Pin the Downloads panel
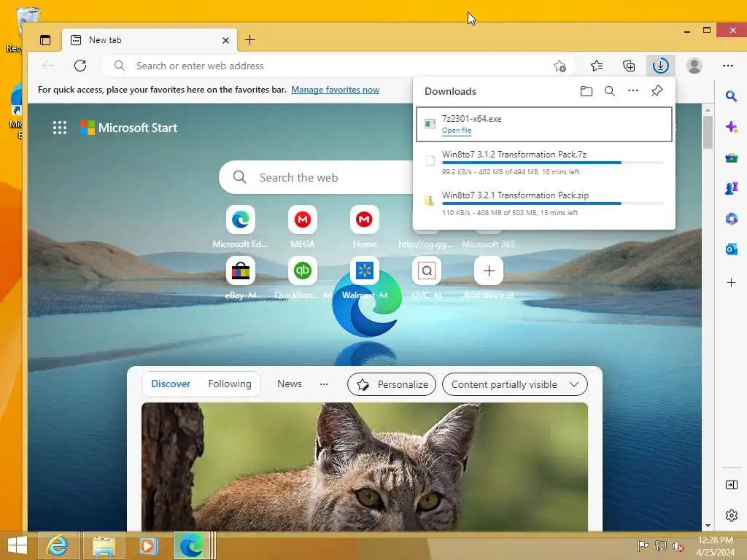This screenshot has width=747, height=560. (x=657, y=90)
